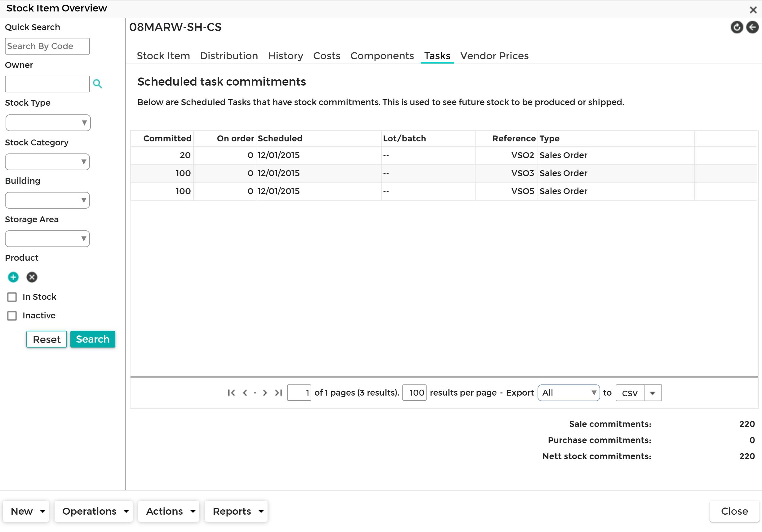Add a product with the green plus icon

[13, 277]
